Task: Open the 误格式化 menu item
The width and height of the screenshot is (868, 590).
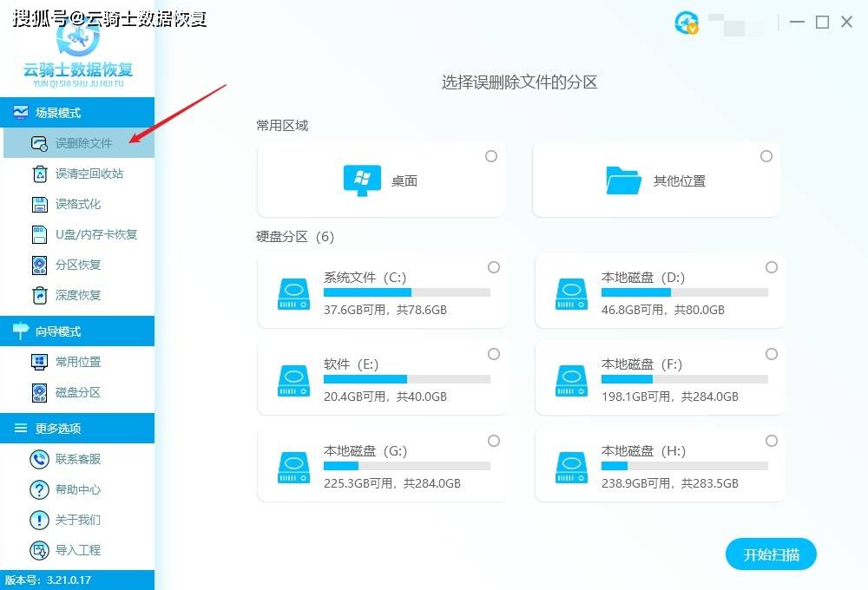Action: coord(79,204)
